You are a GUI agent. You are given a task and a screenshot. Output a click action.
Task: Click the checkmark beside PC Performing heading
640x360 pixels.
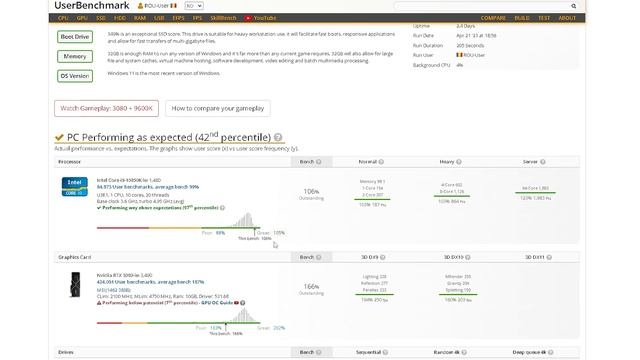(59, 138)
